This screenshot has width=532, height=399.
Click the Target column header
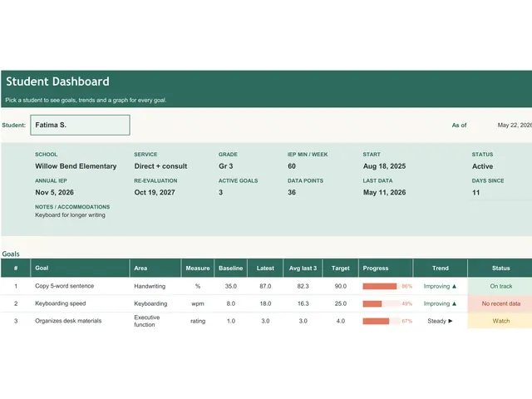coord(340,268)
